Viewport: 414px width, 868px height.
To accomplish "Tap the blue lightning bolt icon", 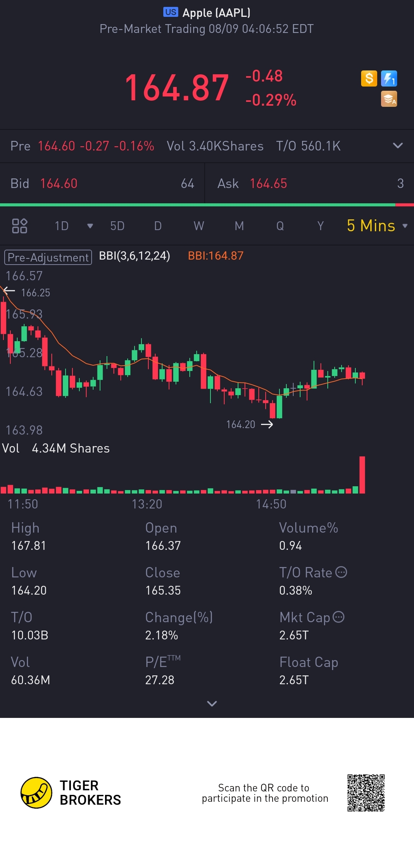I will (x=389, y=79).
